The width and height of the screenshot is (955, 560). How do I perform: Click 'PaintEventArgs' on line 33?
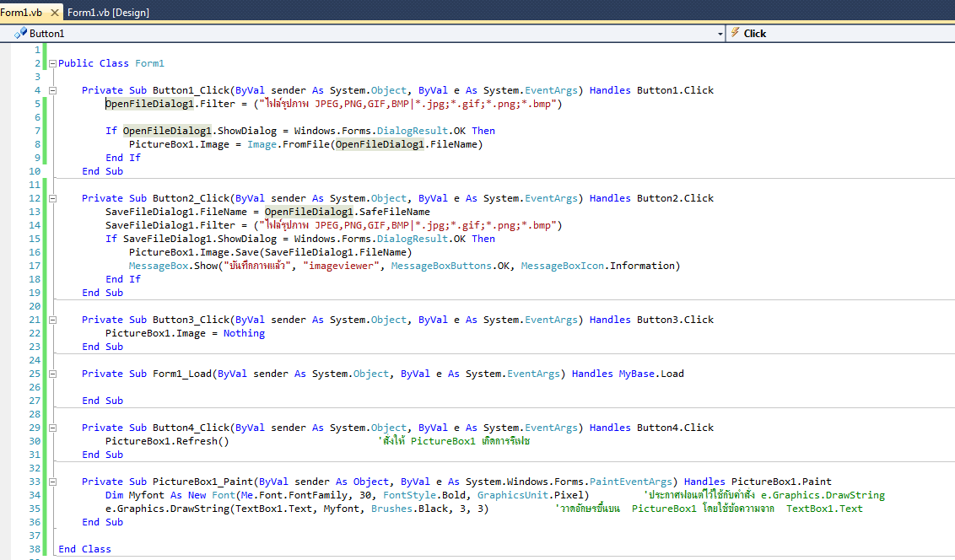click(x=630, y=482)
